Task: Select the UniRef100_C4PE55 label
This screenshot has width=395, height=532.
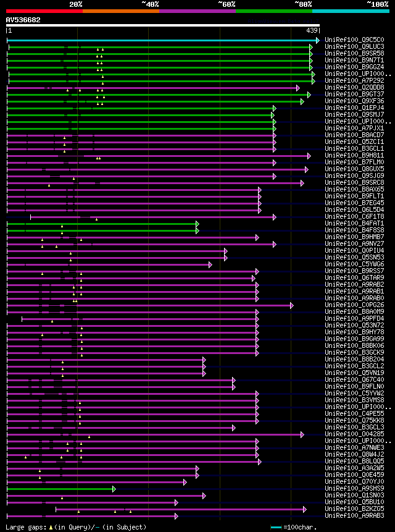Action: pyautogui.click(x=354, y=413)
